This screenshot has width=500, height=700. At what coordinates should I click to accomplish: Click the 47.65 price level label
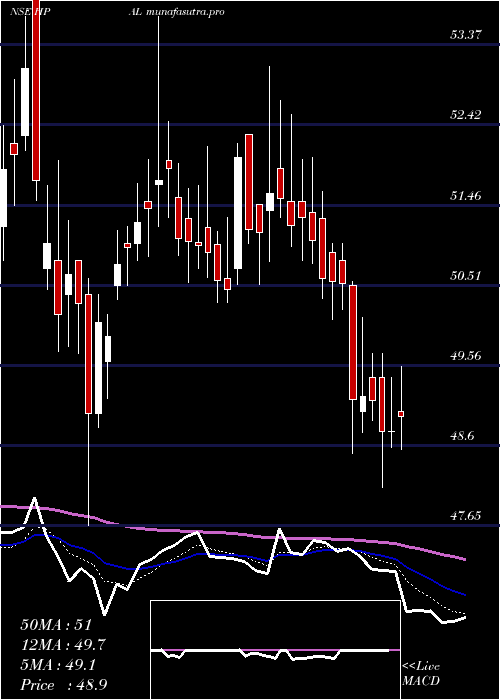point(466,516)
